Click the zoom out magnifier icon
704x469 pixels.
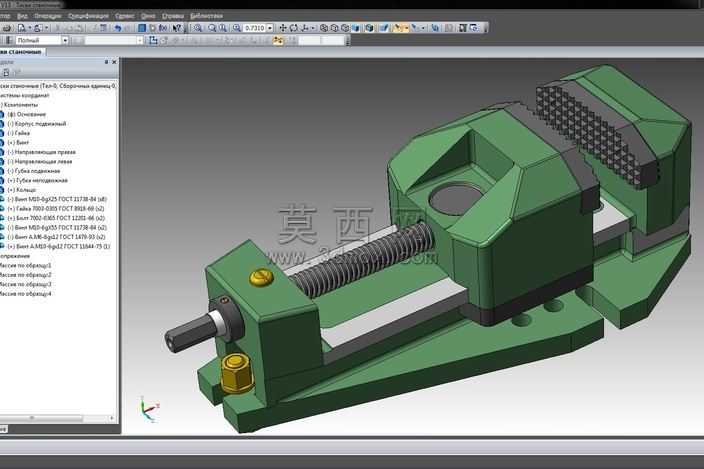click(223, 28)
